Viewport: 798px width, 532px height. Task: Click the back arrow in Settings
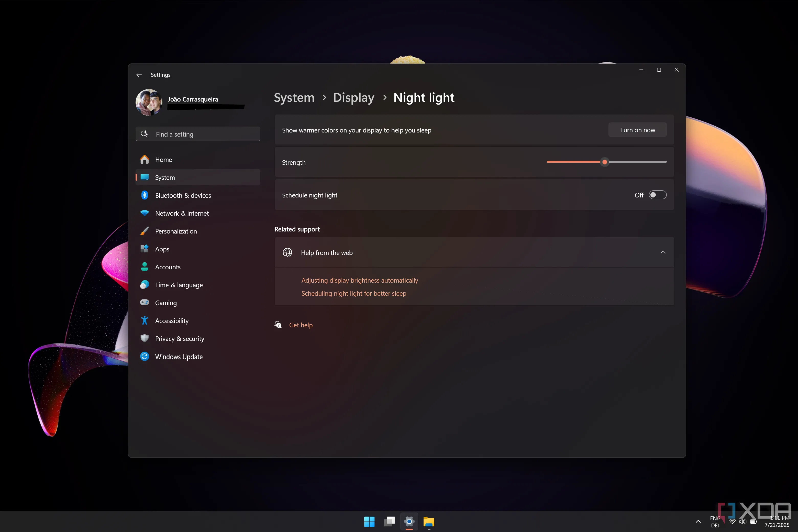(x=139, y=75)
